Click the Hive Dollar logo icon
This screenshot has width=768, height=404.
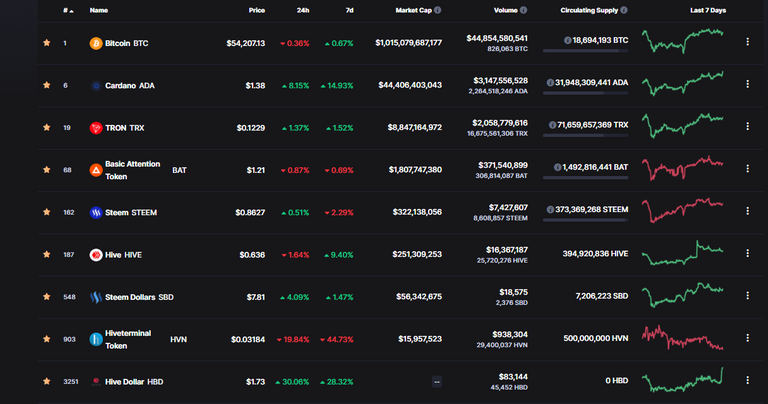(x=96, y=381)
